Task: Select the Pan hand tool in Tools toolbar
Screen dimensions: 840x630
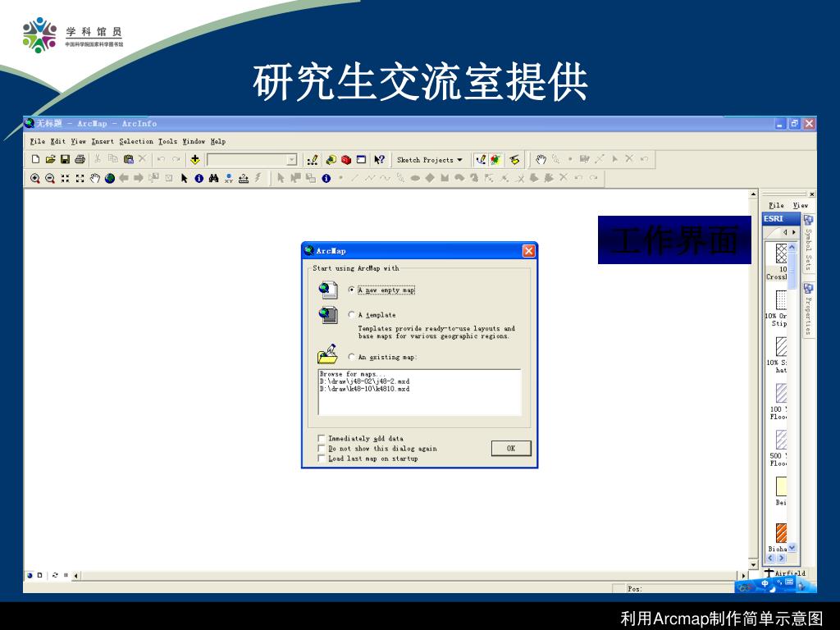Action: [95, 178]
